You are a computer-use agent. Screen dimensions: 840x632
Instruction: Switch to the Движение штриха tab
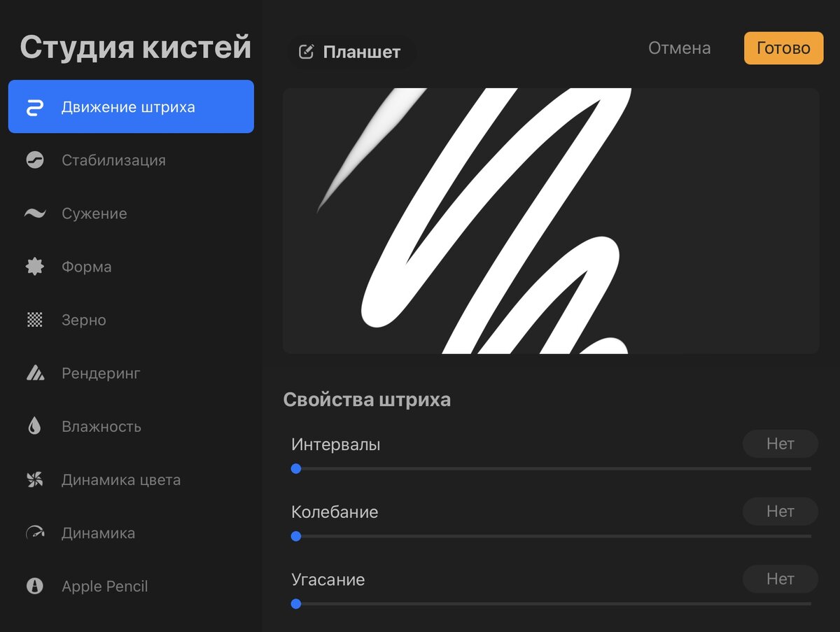click(130, 106)
